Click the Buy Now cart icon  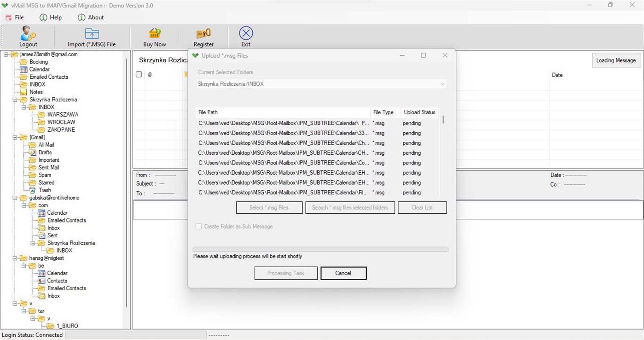pyautogui.click(x=155, y=33)
